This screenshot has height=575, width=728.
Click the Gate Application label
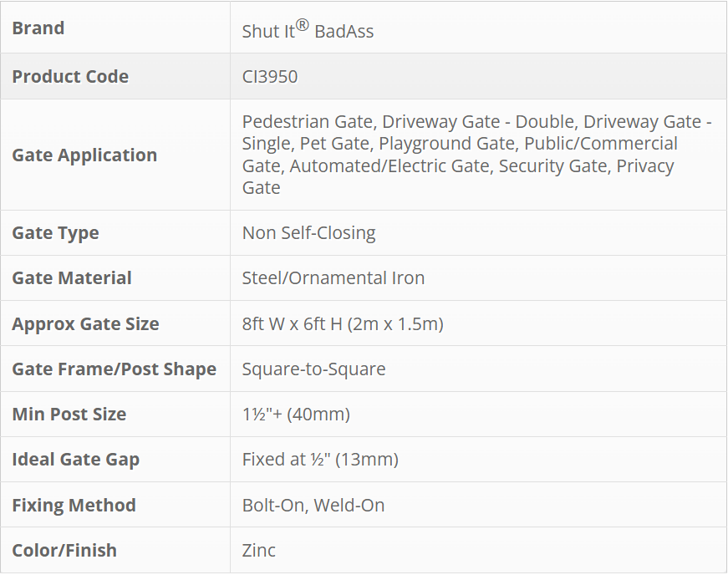tap(84, 155)
